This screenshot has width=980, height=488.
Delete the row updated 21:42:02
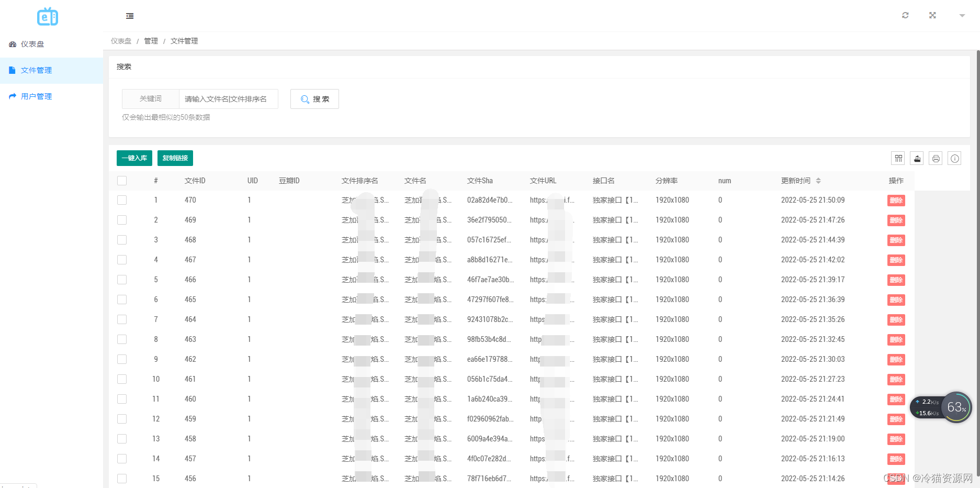896,260
